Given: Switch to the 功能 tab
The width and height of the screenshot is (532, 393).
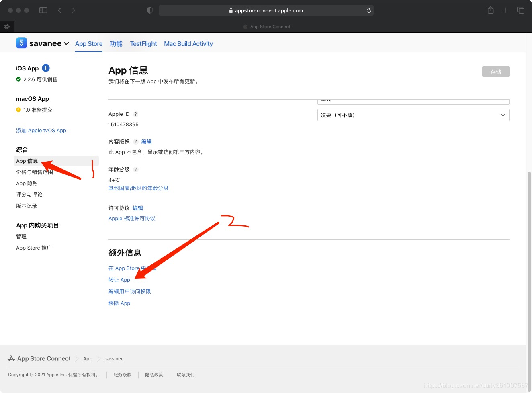Looking at the screenshot, I should click(116, 44).
